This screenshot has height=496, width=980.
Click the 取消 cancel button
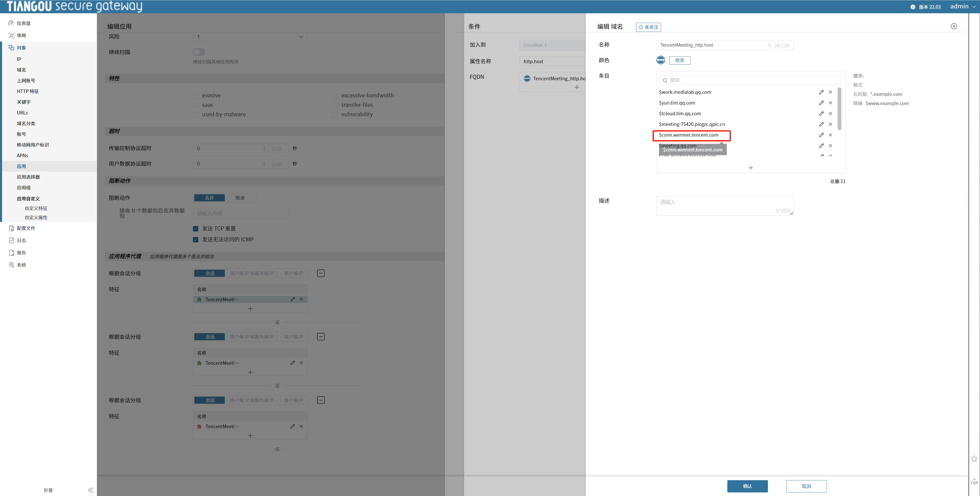click(x=806, y=486)
